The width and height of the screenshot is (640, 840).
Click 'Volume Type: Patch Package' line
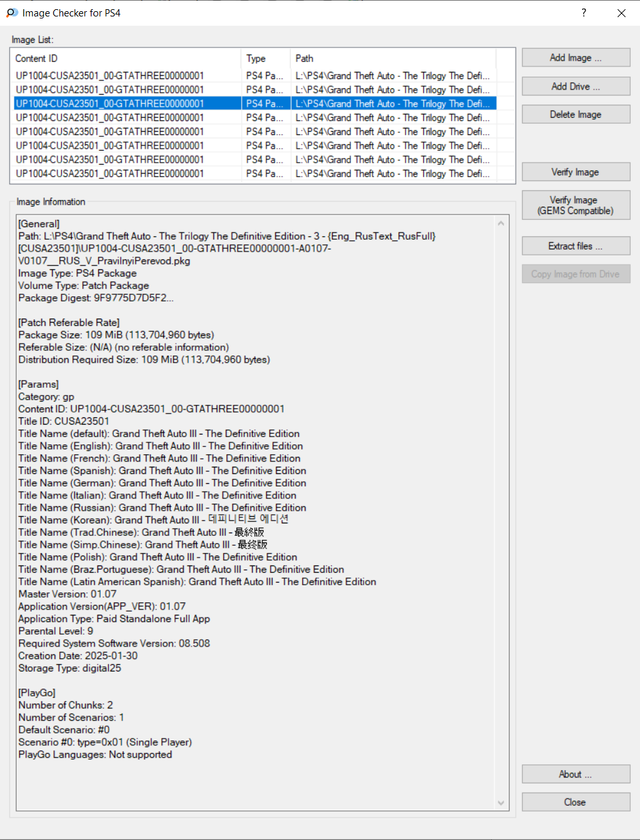point(84,286)
